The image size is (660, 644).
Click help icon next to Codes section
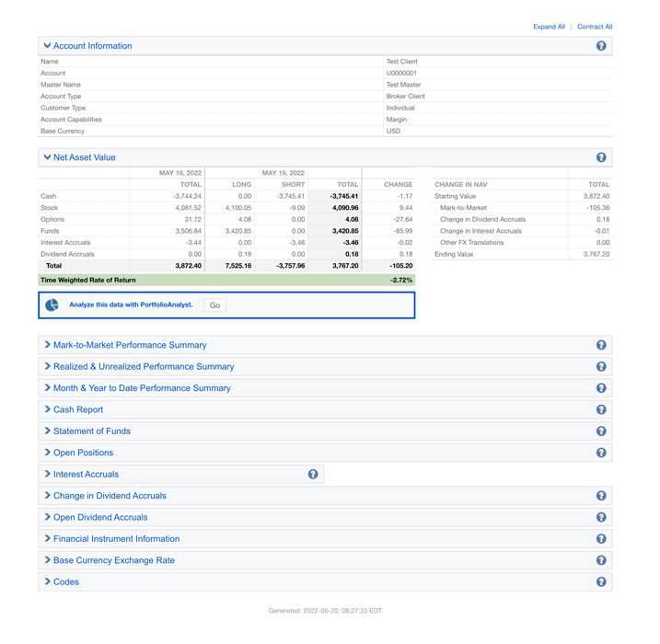pos(601,581)
